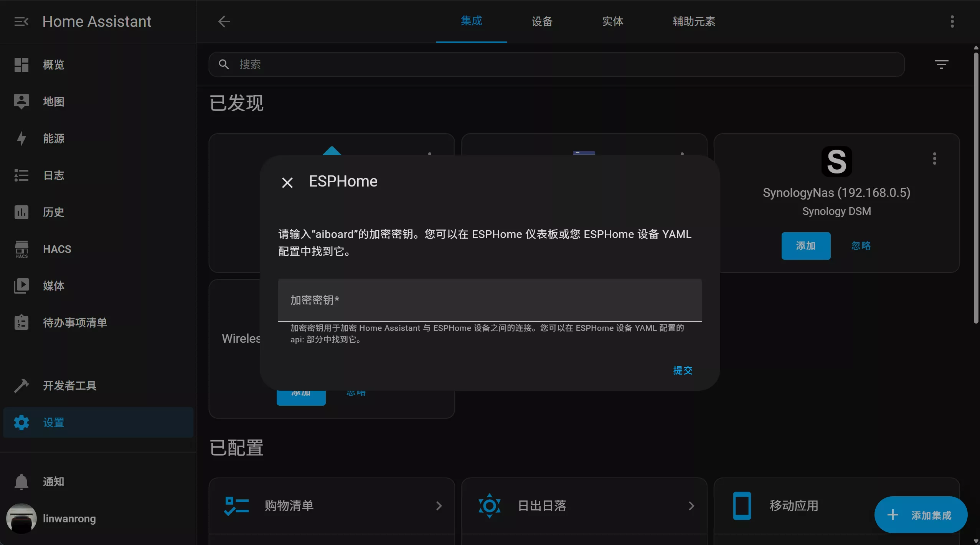
Task: Click the search magnifier icon
Action: 224,64
